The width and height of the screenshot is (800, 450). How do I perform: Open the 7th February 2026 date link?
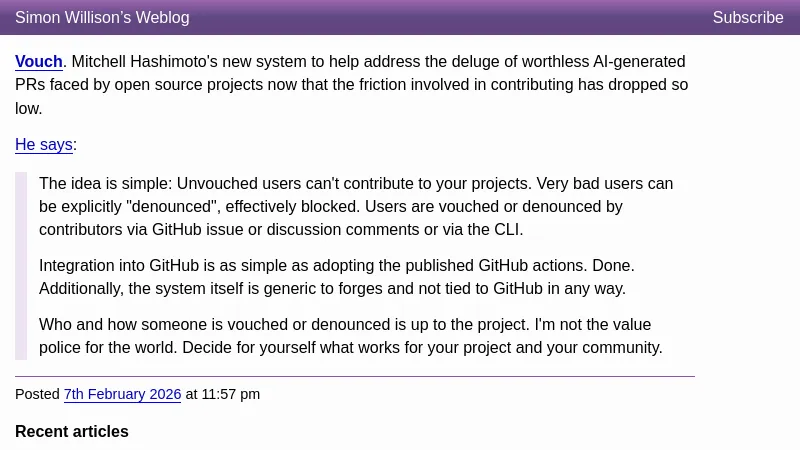coord(122,394)
